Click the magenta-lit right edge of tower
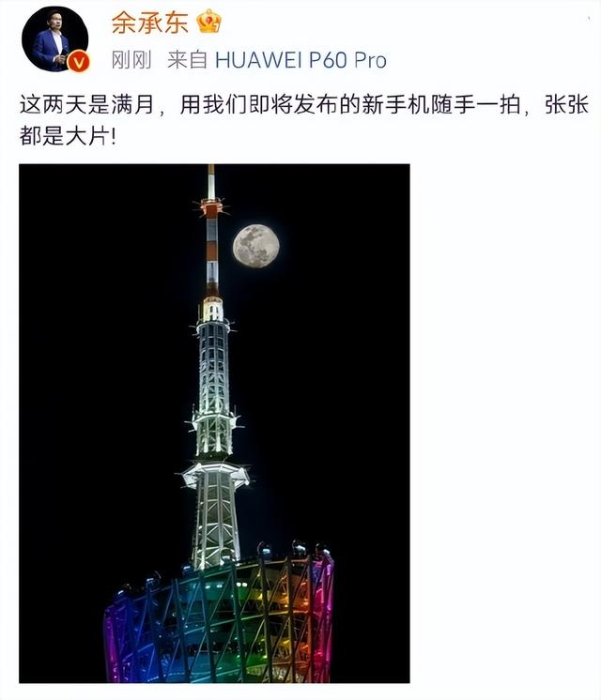601x700 pixels. click(324, 620)
